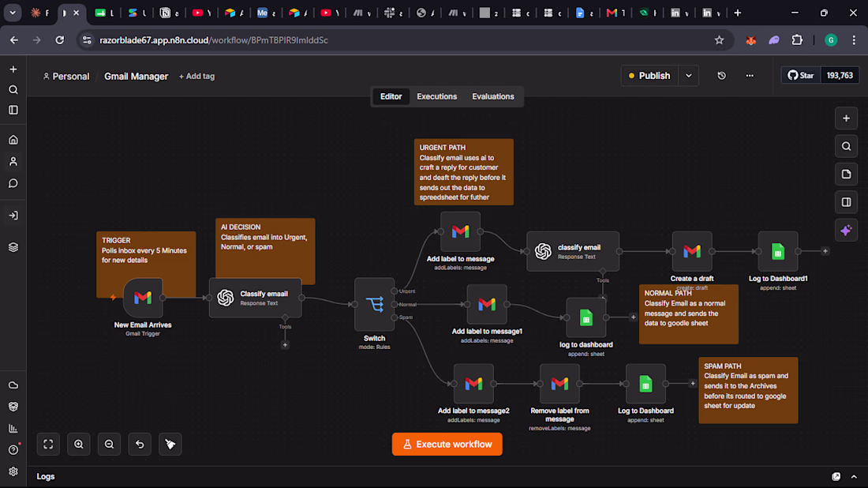The width and height of the screenshot is (868, 488).
Task: Click the tidy up workflow icon
Action: tap(170, 445)
